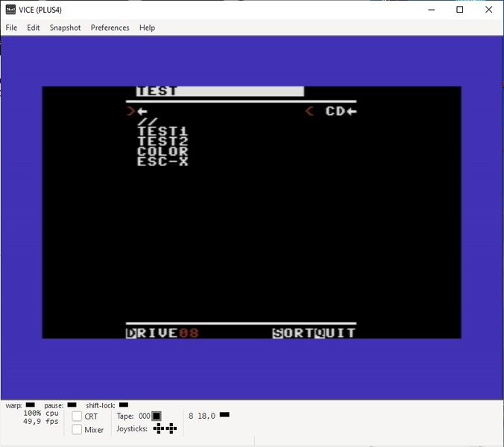504x447 pixels.
Task: Click the shift-lock status indicator
Action: coord(124,405)
